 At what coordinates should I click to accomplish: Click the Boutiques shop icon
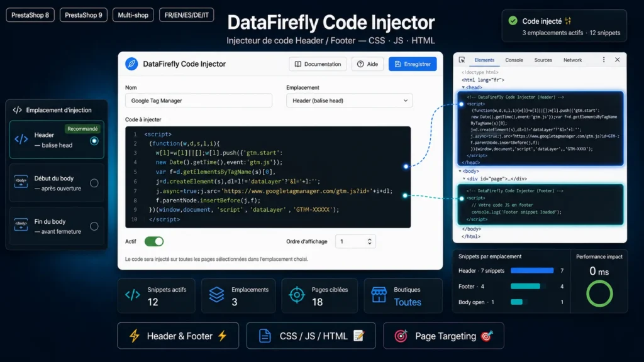tap(379, 295)
